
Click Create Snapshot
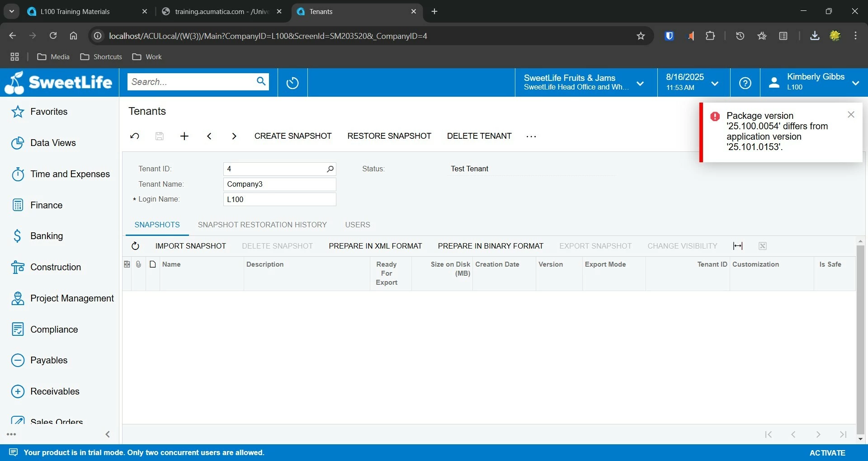(x=293, y=136)
